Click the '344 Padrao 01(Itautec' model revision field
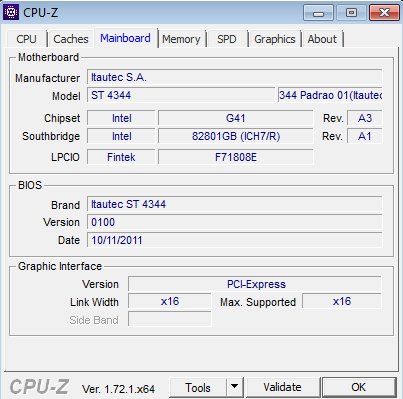403x399 pixels. coord(330,95)
